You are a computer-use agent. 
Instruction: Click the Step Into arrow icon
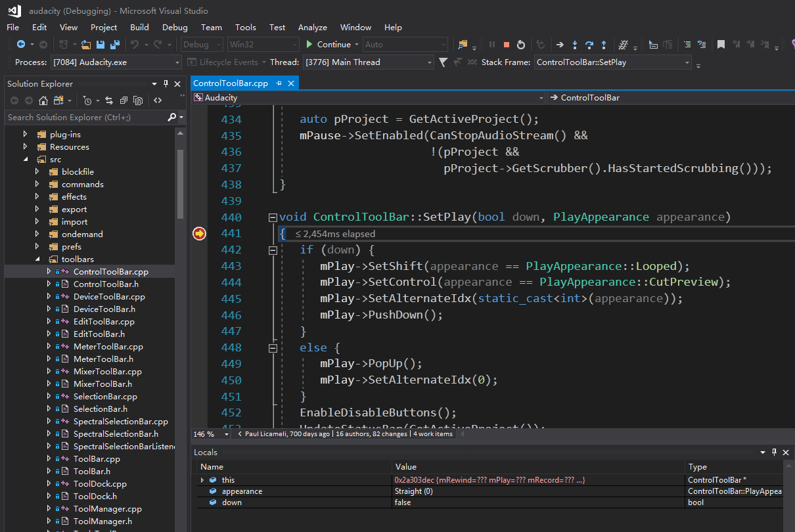pos(575,45)
